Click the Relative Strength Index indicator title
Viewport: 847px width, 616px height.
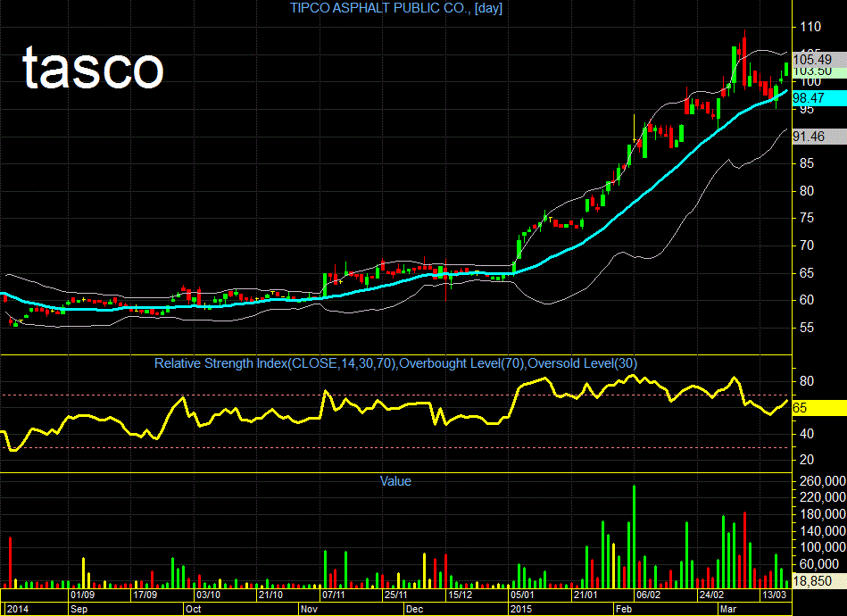396,363
